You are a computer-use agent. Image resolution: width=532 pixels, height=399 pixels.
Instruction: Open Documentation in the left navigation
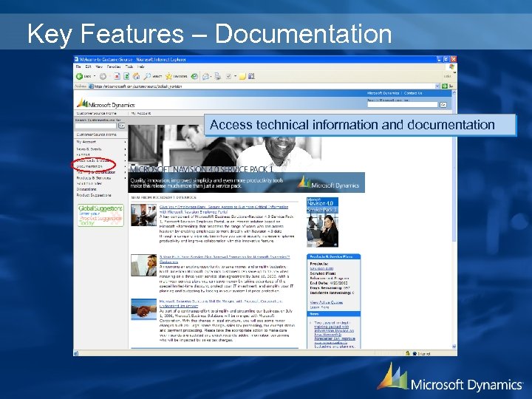click(x=89, y=166)
